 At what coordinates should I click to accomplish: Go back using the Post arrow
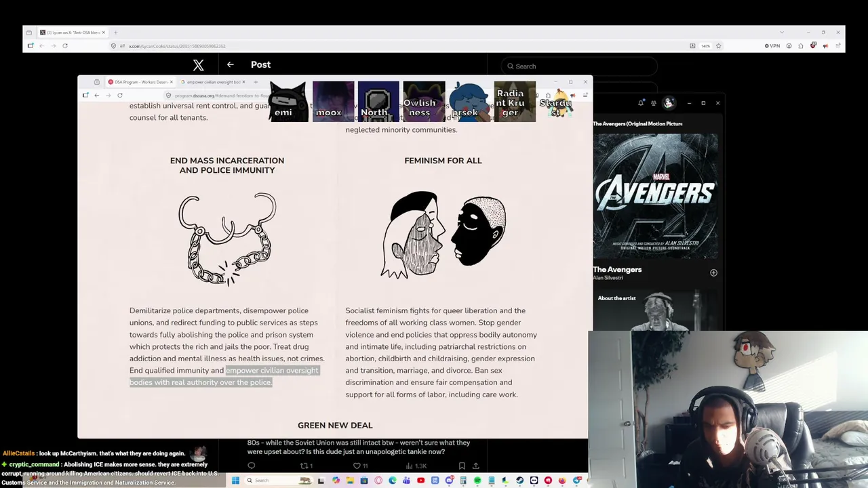tap(231, 64)
